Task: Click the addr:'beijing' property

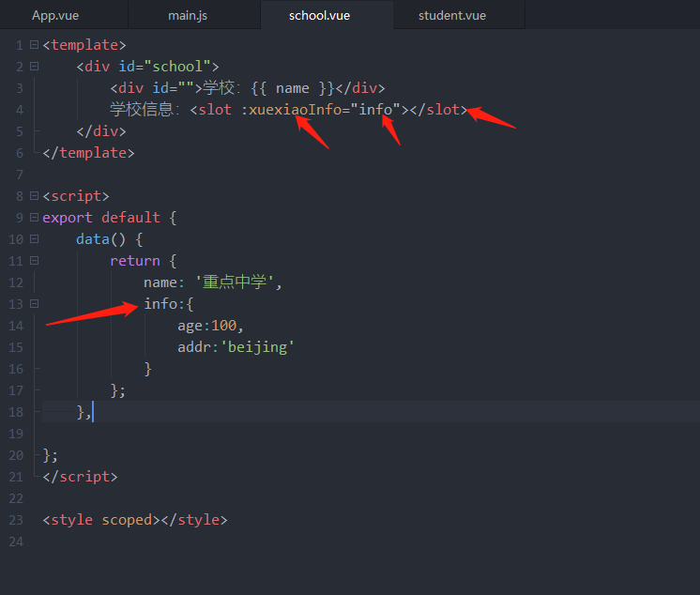Action: [236, 347]
